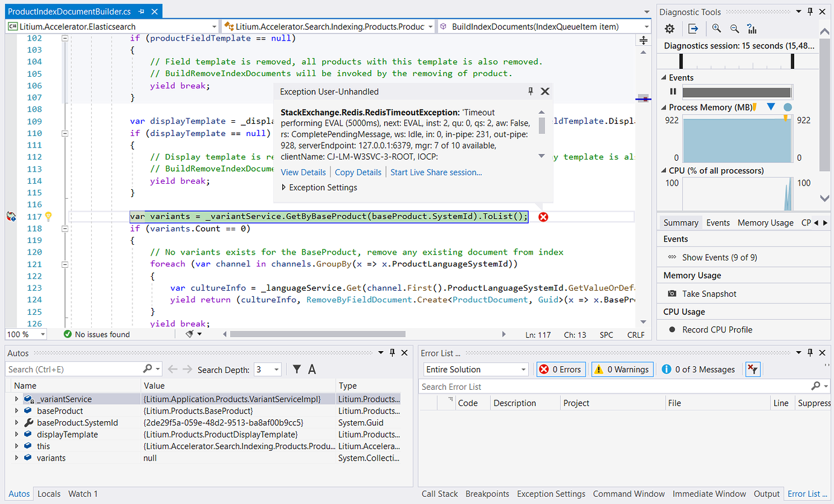Open Diagnostic Tools settings gear
This screenshot has width=834, height=504.
670,28
